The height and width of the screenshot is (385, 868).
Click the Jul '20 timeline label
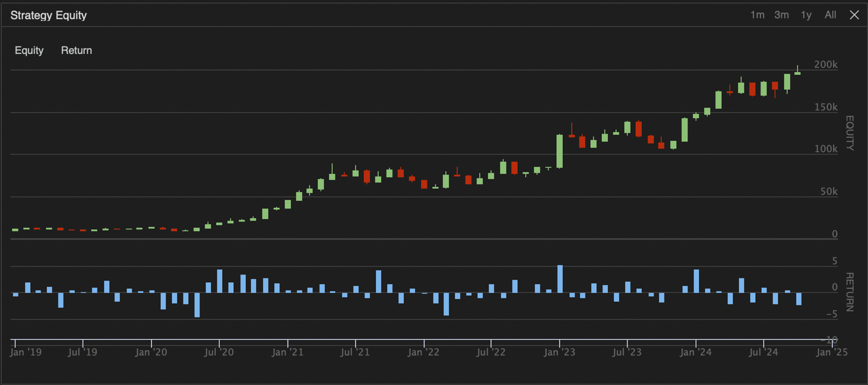coord(219,352)
